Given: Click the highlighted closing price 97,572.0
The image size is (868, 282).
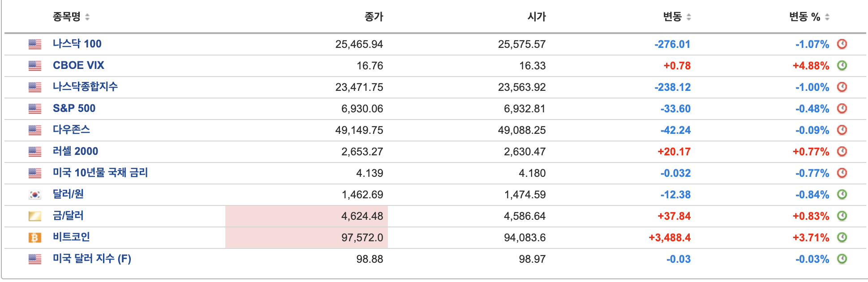Looking at the screenshot, I should click(x=362, y=238).
